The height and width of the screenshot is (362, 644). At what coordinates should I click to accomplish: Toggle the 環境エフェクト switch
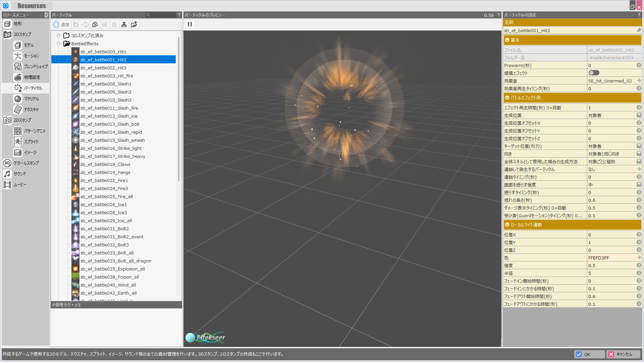pos(594,73)
